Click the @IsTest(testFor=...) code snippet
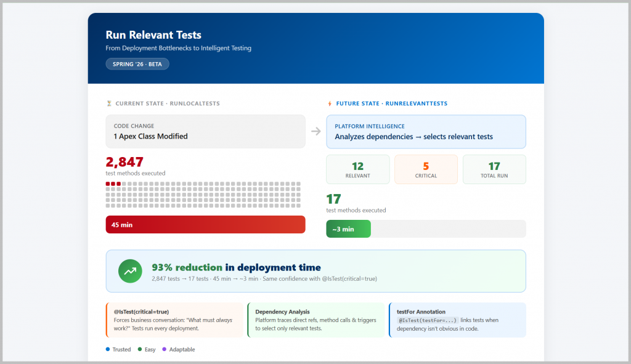Image resolution: width=631 pixels, height=364 pixels. 428,320
